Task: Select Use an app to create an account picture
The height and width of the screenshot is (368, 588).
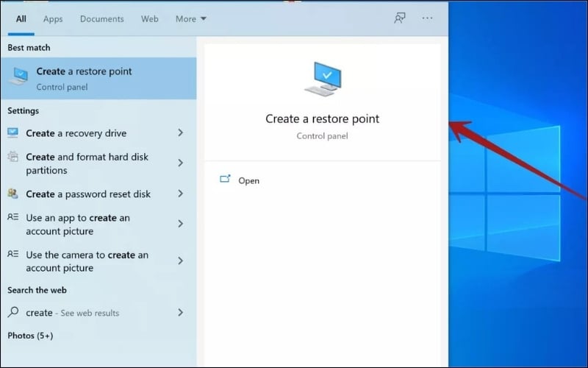Action: pyautogui.click(x=98, y=224)
